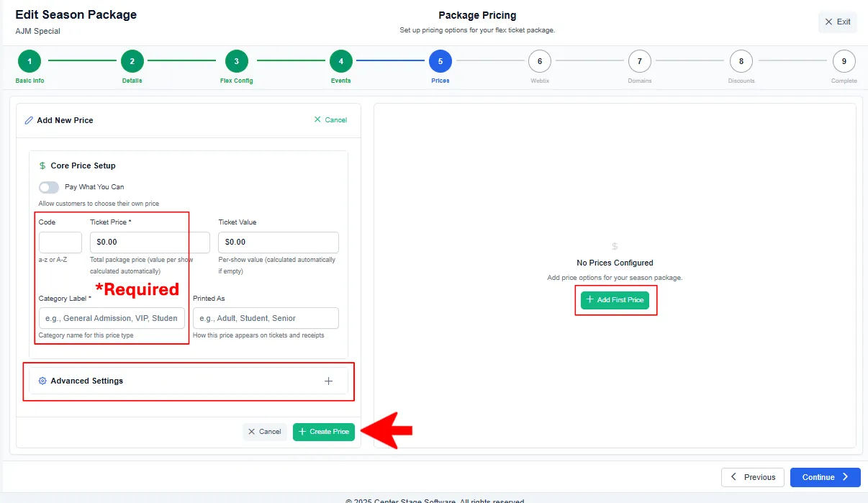Click the Add First Price button
868x503 pixels.
pyautogui.click(x=615, y=300)
